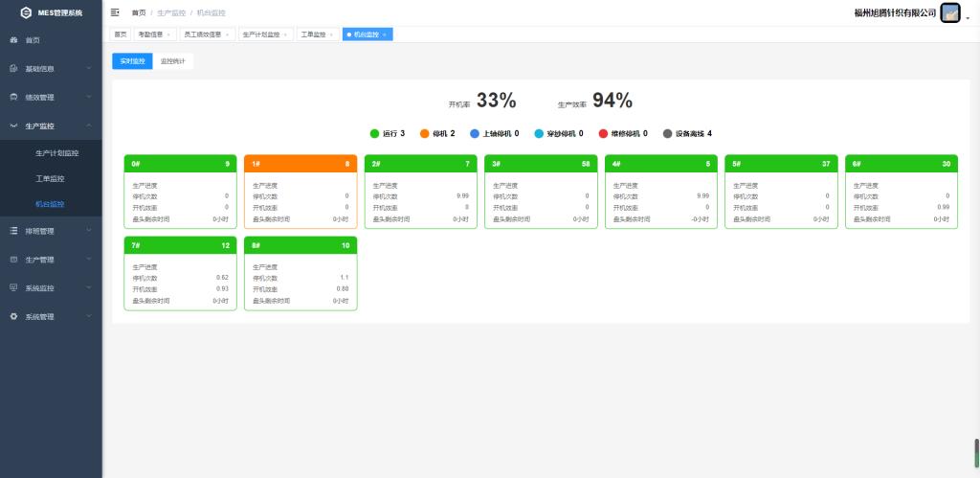Click the green 运行 status legend dot
980x478 pixels.
(x=375, y=134)
